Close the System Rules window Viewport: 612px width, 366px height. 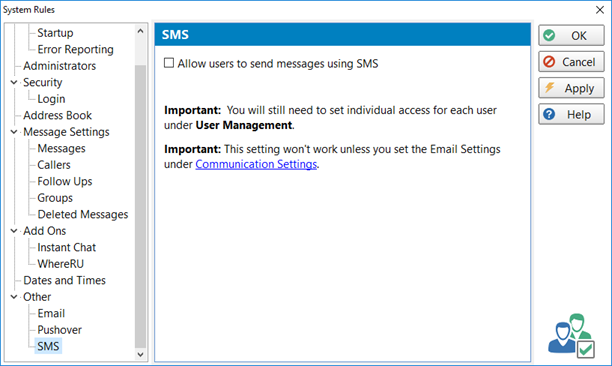click(x=600, y=10)
